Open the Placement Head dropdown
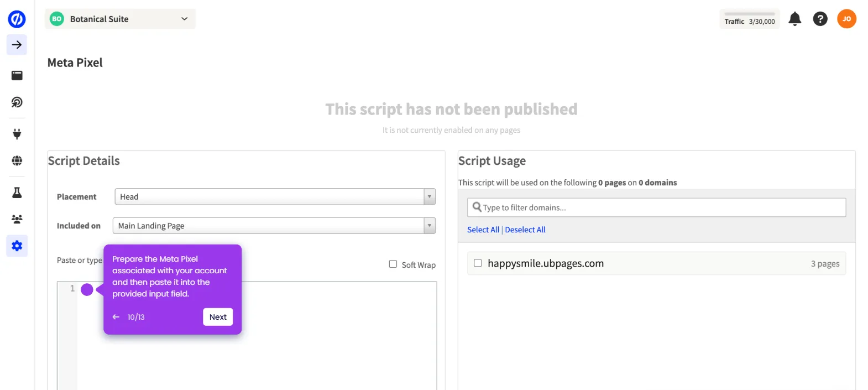 click(275, 196)
